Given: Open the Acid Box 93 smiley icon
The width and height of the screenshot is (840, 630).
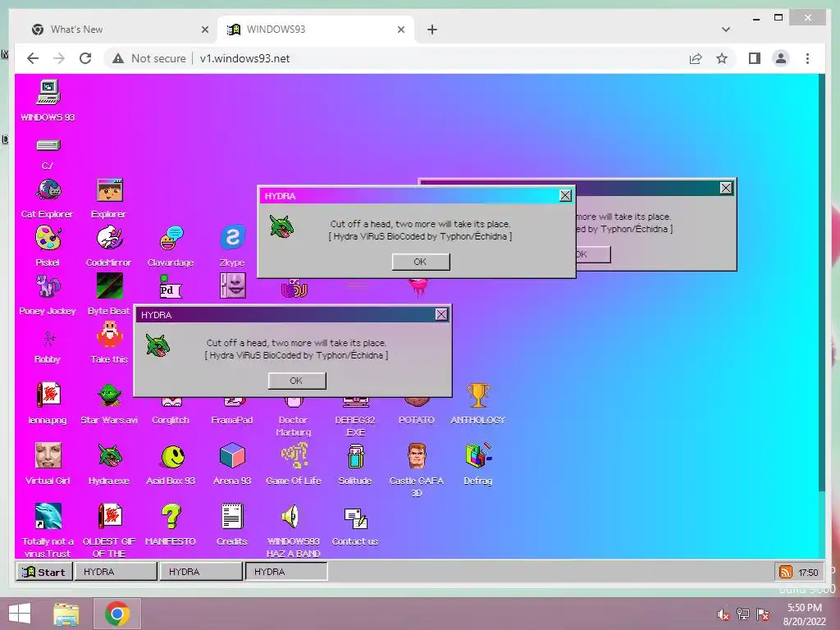Looking at the screenshot, I should pos(172,457).
